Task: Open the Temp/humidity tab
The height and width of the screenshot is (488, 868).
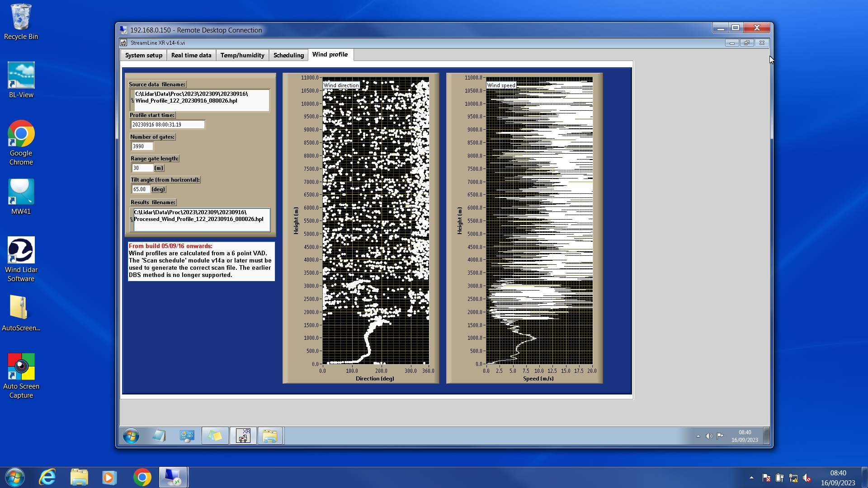Action: click(242, 55)
